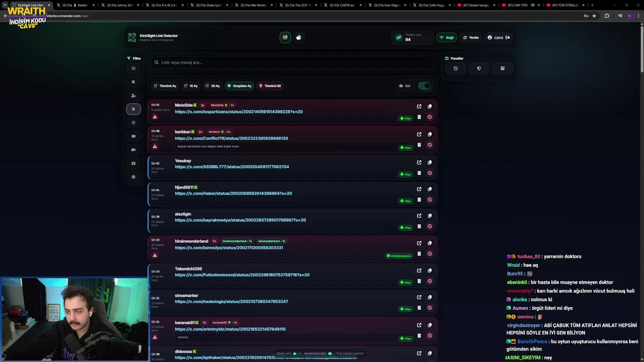Image resolution: width=644 pixels, height=362 pixels.
Task: Click the warning triangle on MeloSide row
Action: click(x=155, y=117)
